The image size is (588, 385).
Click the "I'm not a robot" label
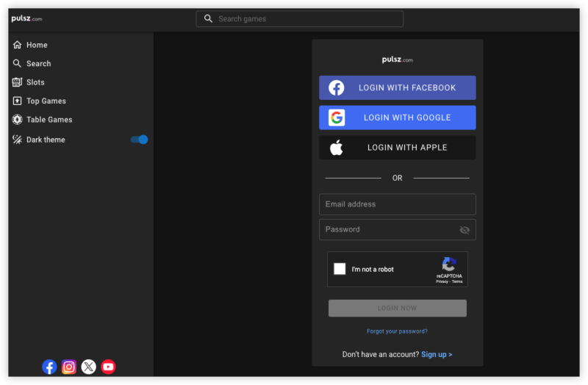373,269
